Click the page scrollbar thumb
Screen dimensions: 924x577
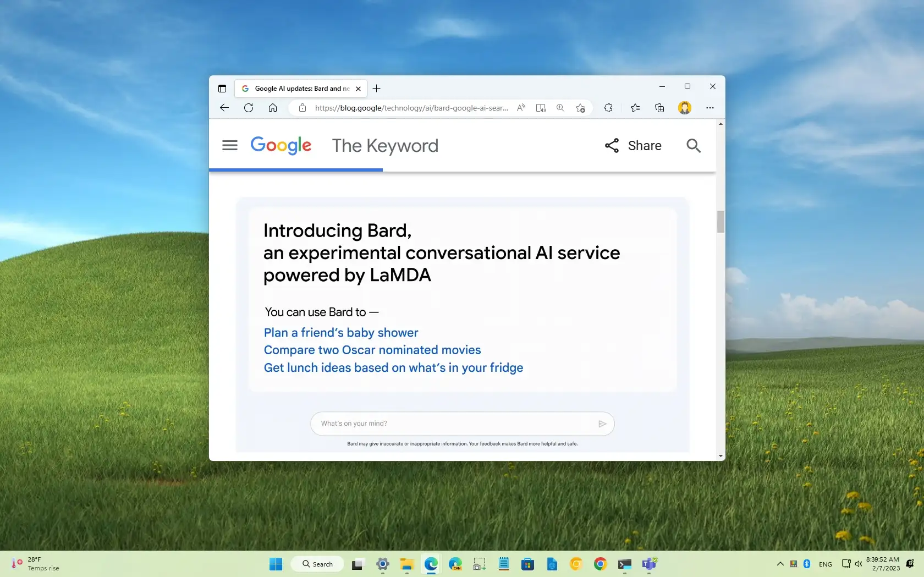point(721,222)
